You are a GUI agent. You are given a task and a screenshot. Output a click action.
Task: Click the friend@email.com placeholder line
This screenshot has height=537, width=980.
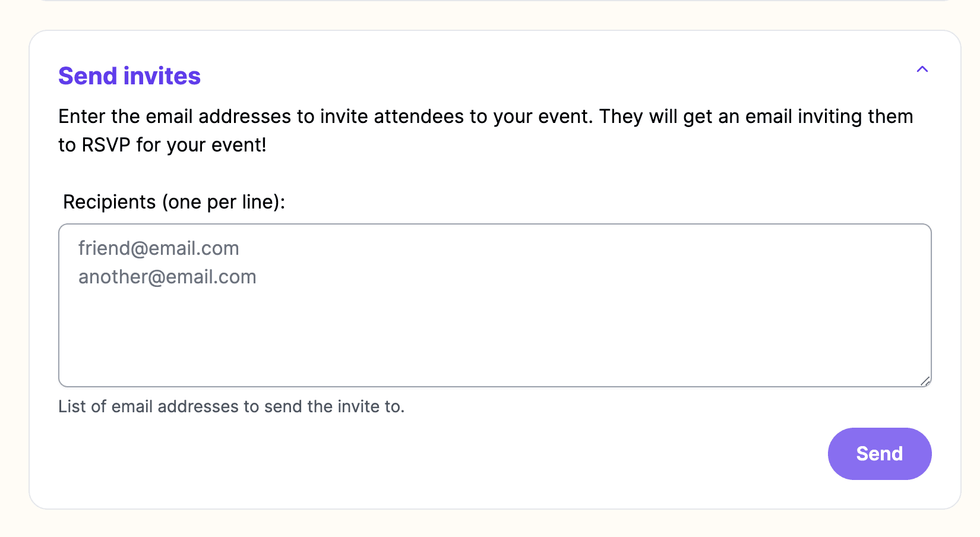159,248
